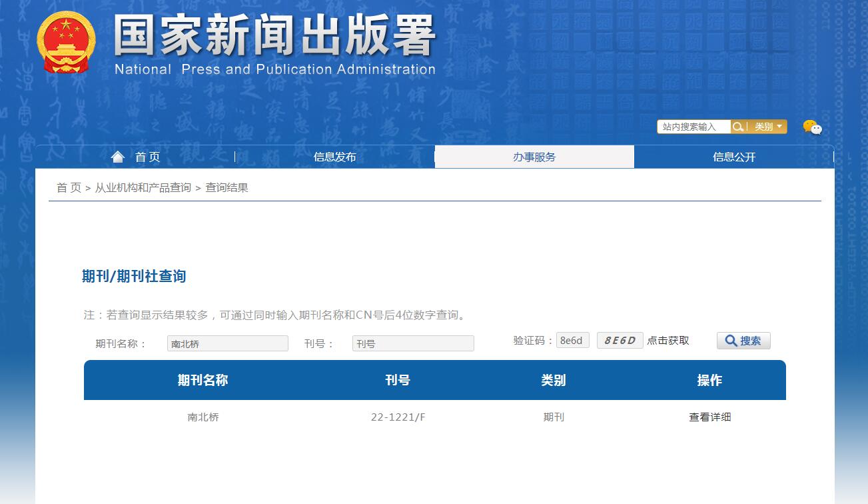This screenshot has height=504, width=868.
Task: Open the WeChat chat bubble icon
Action: point(812,127)
